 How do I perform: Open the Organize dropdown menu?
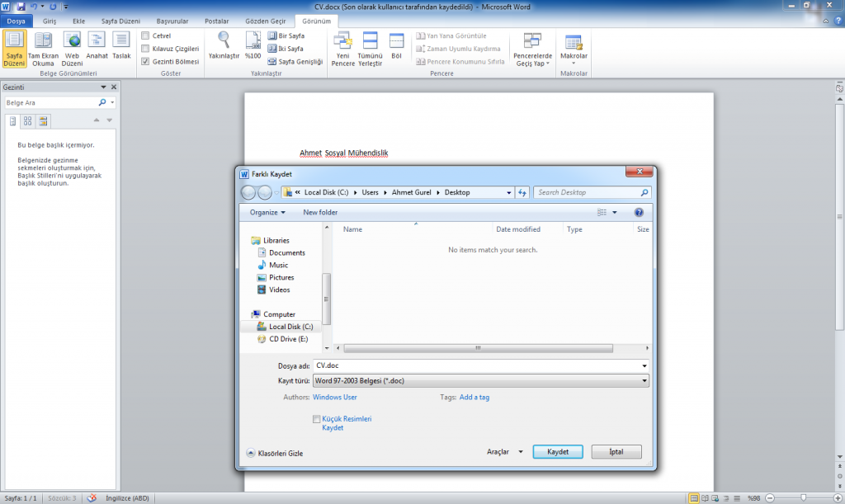pos(267,212)
